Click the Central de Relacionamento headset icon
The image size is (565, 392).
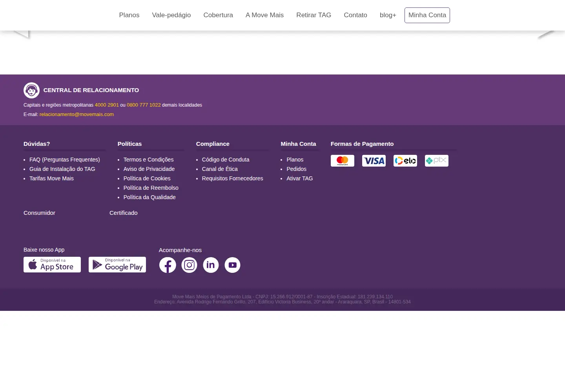31,90
